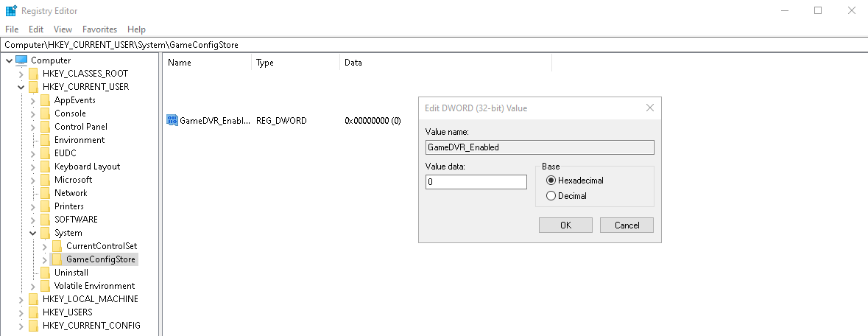Click the Registry Editor app icon
This screenshot has width=868, height=336.
point(11,11)
